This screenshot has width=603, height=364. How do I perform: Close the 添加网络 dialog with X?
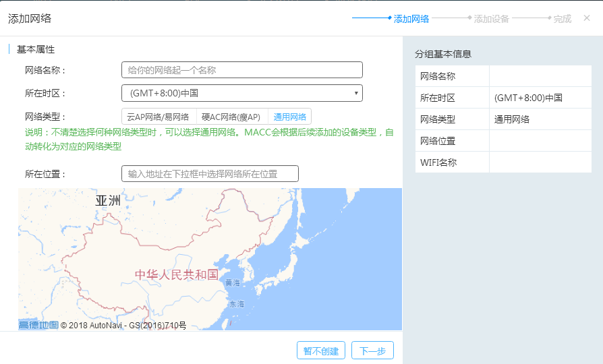[x=586, y=18]
